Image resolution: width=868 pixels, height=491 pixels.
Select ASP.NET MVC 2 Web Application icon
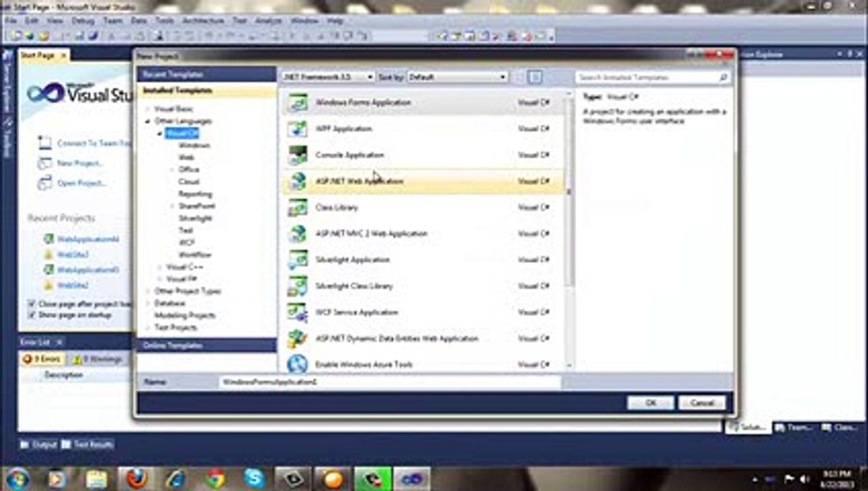[x=298, y=233]
